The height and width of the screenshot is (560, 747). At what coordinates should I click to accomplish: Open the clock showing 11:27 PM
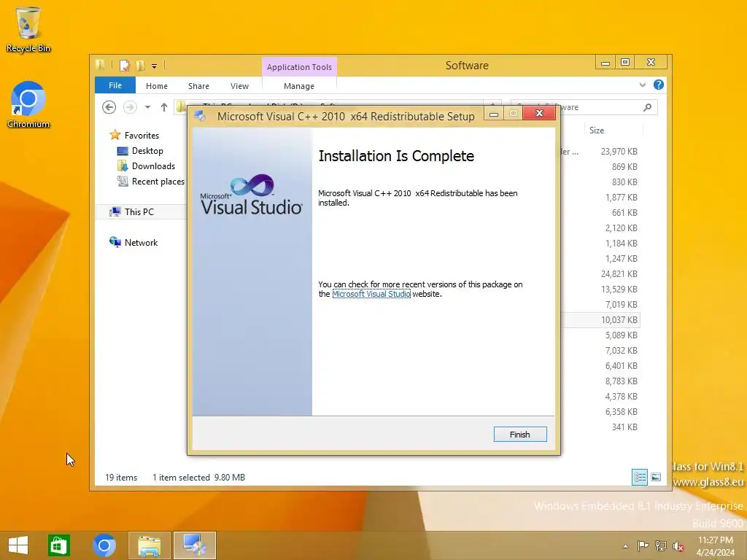[715, 545]
